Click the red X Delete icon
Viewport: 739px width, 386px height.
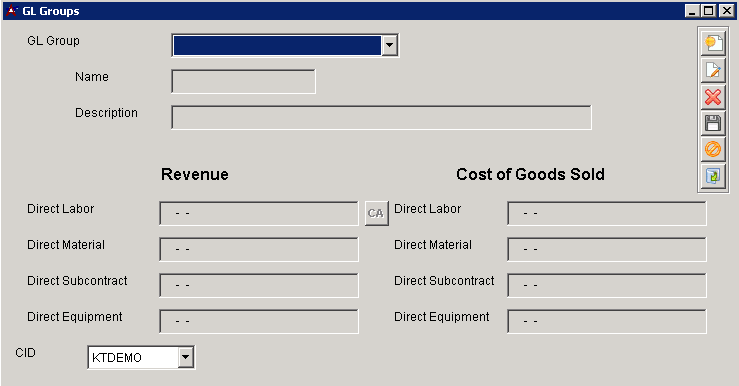[x=713, y=97]
